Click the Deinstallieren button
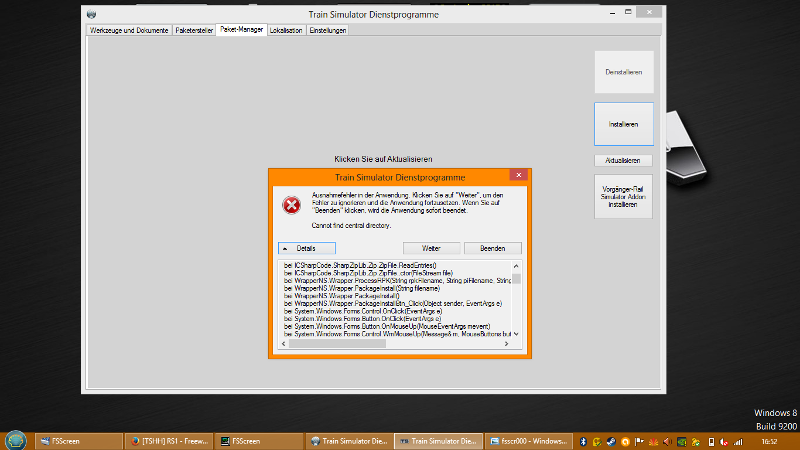 (623, 72)
